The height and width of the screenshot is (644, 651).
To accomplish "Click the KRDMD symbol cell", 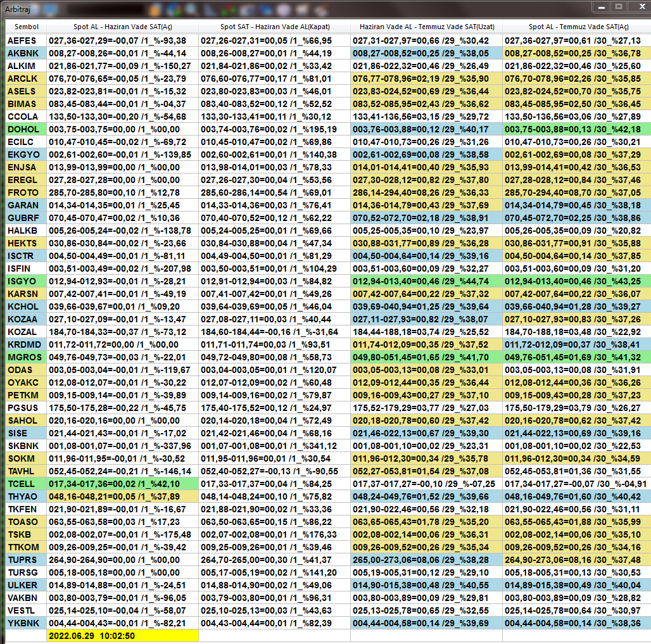I will point(26,344).
